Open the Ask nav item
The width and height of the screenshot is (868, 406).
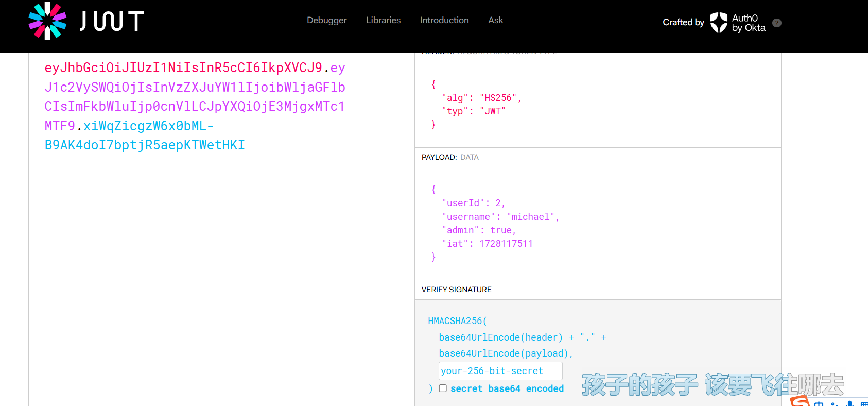click(x=496, y=20)
